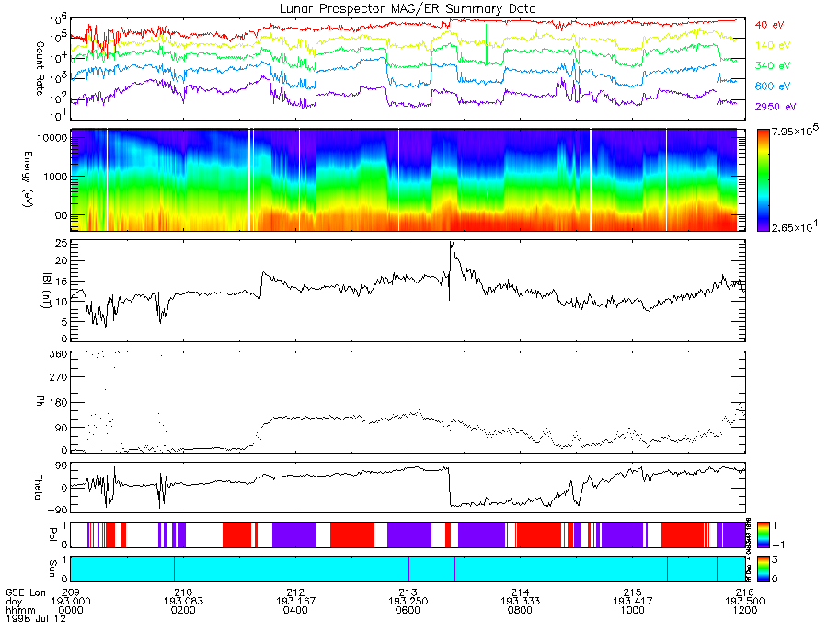828x644 pixels.
Task: Click the "Sun" panel label
Action: [x=52, y=569]
